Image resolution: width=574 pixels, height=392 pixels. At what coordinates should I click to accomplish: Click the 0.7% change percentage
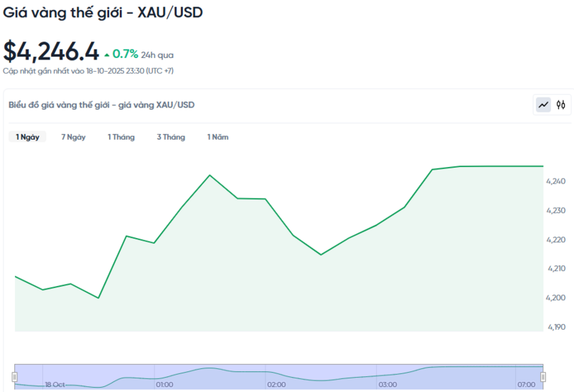[125, 54]
